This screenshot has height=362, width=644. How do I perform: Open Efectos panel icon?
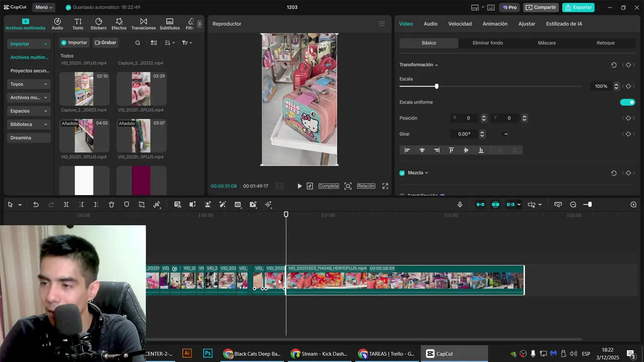click(x=119, y=24)
